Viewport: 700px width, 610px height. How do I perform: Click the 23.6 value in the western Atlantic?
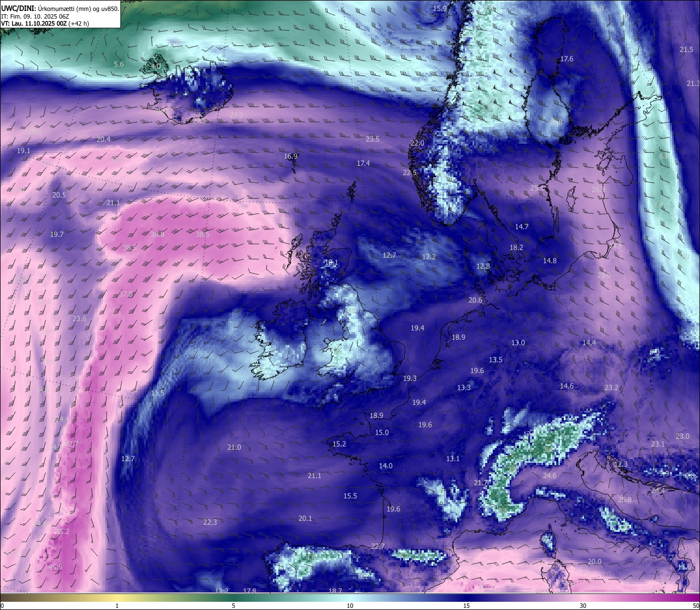click(x=79, y=318)
